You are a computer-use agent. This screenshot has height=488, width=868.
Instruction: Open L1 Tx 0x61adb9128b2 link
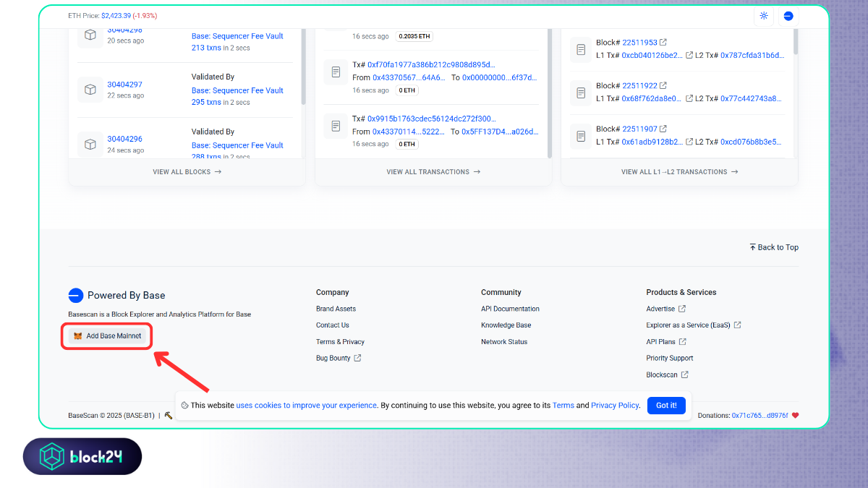click(x=652, y=142)
